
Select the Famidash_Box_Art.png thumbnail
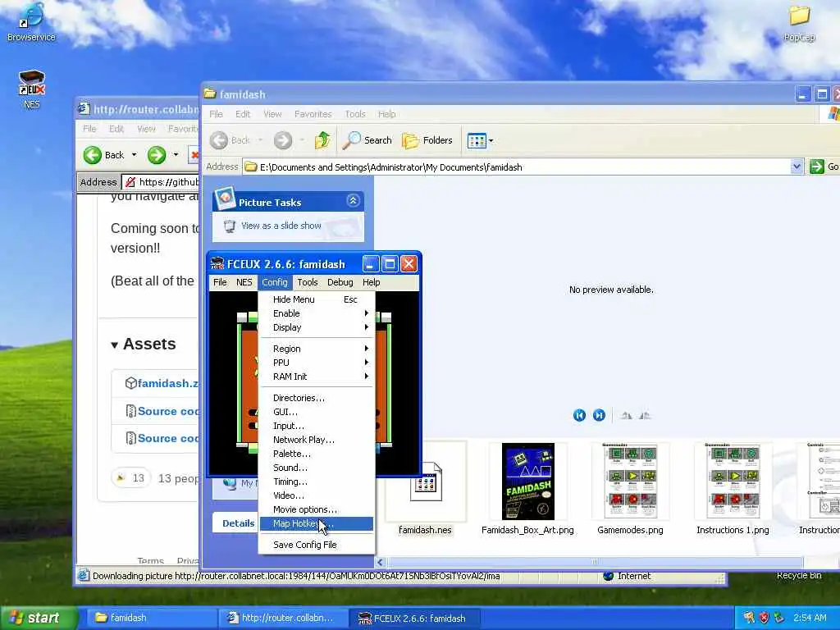pyautogui.click(x=527, y=481)
